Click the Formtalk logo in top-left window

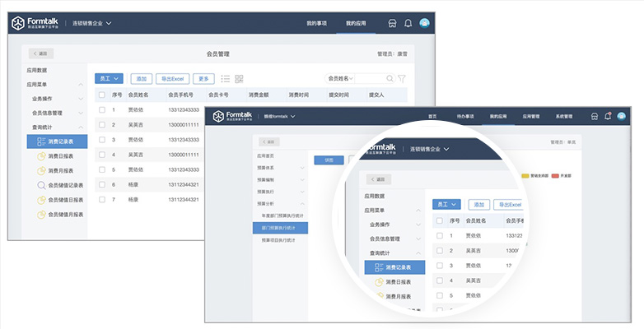pyautogui.click(x=36, y=24)
